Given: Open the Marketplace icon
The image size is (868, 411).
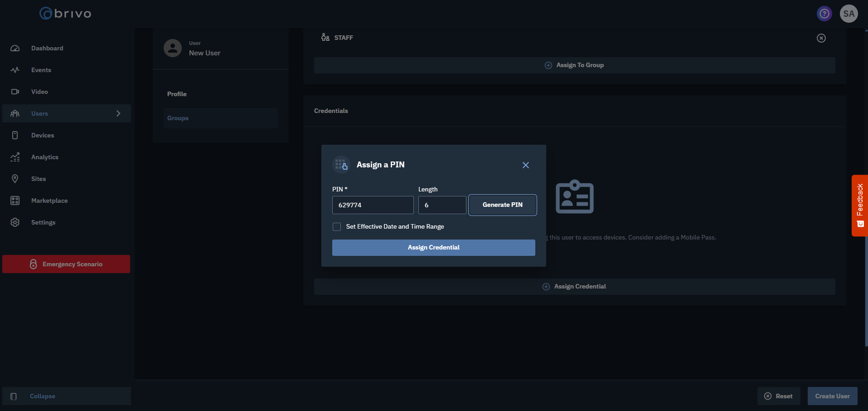Looking at the screenshot, I should tap(15, 201).
